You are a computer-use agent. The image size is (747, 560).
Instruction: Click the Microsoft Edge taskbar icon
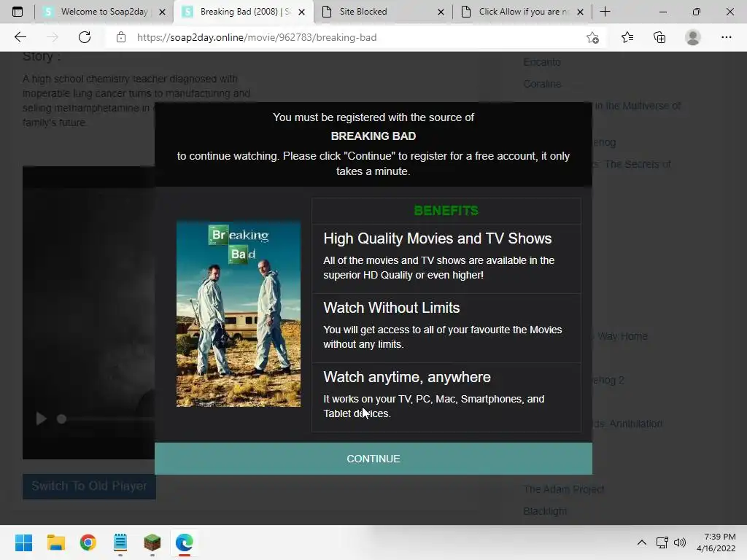[x=185, y=542]
